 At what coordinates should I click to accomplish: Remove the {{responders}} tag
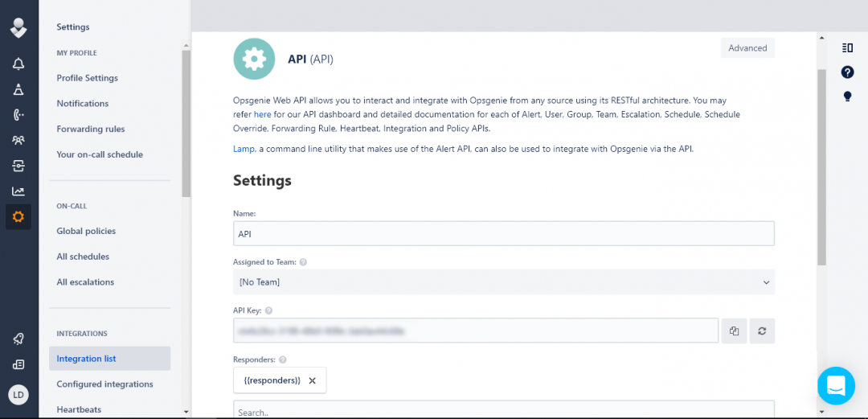tap(313, 380)
